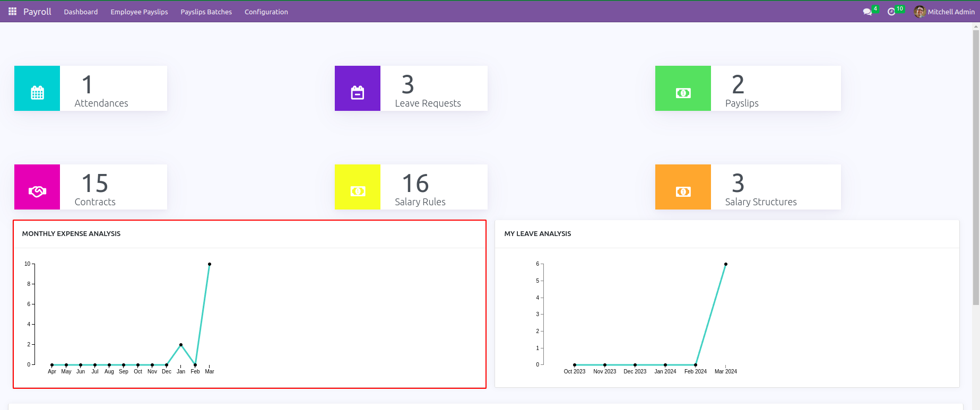980x410 pixels.
Task: Open the Payslips card label
Action: (x=742, y=103)
